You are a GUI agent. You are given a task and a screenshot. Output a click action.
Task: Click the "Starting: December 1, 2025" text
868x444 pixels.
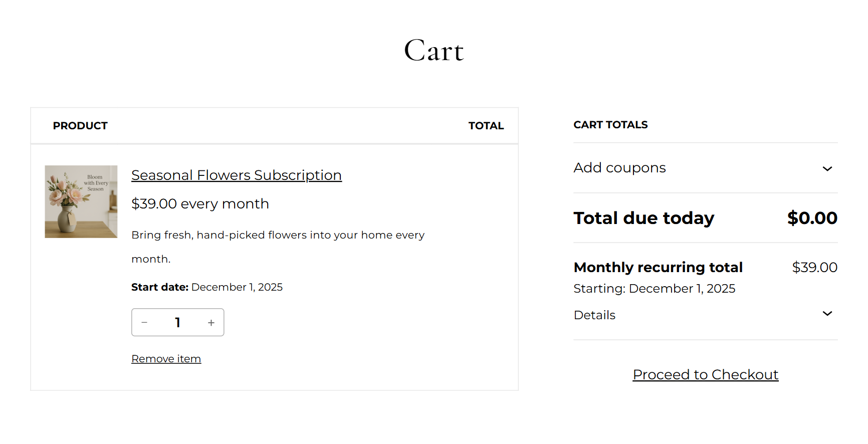tap(654, 289)
